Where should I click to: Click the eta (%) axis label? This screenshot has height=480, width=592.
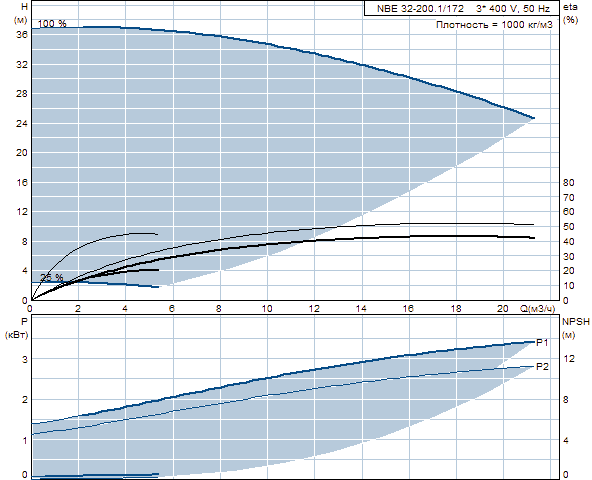click(x=570, y=13)
